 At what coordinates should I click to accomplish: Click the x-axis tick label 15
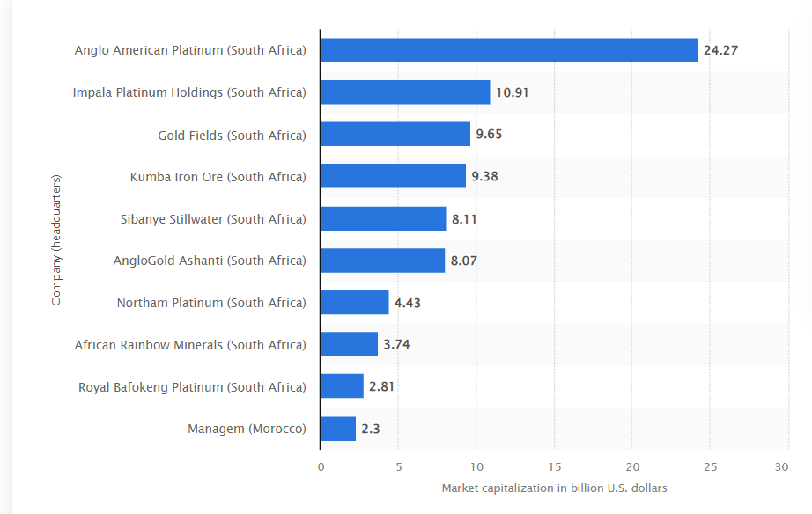click(x=555, y=466)
